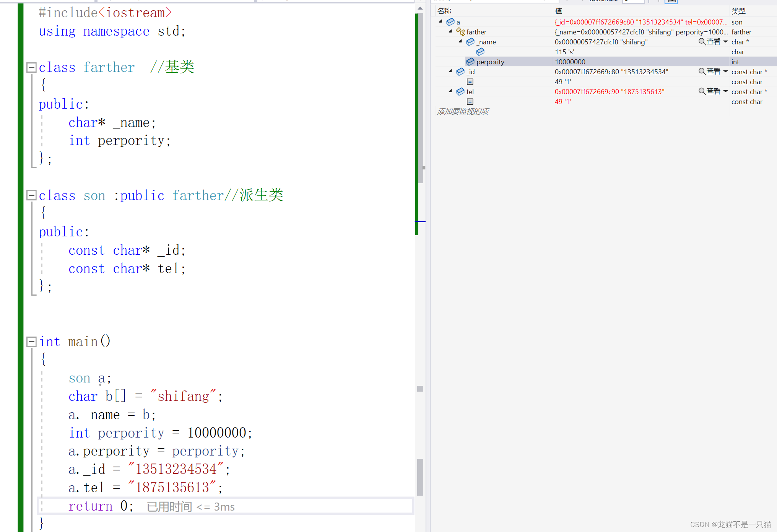Select the type 'int' cell for perpority

tap(753, 62)
